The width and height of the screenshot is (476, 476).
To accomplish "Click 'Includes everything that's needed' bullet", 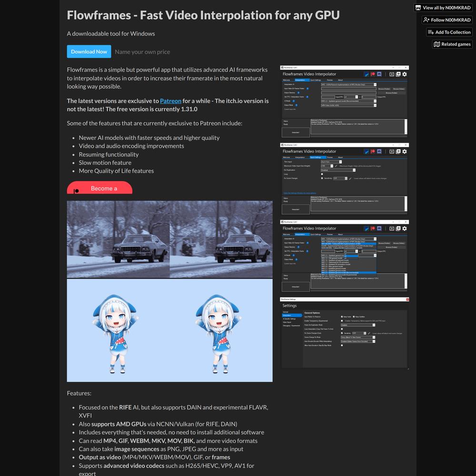I will point(171,432).
